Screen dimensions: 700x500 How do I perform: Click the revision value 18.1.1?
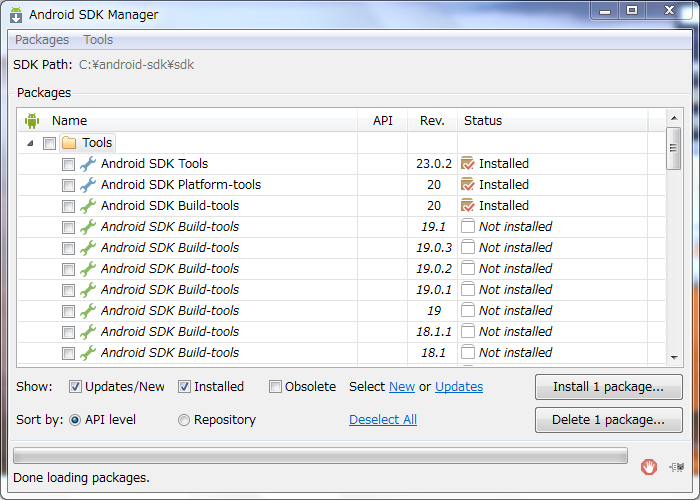[433, 332]
